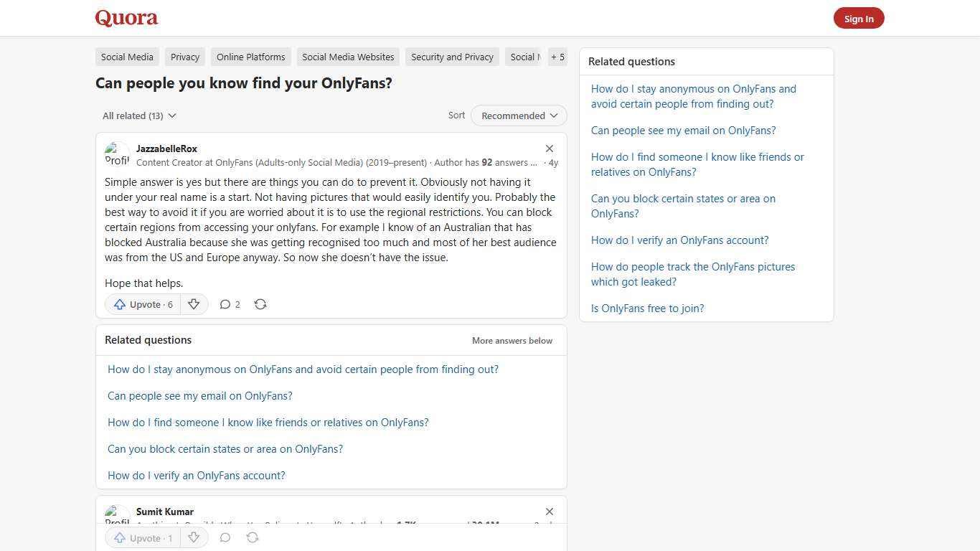Show the 5 hidden topics

[557, 57]
